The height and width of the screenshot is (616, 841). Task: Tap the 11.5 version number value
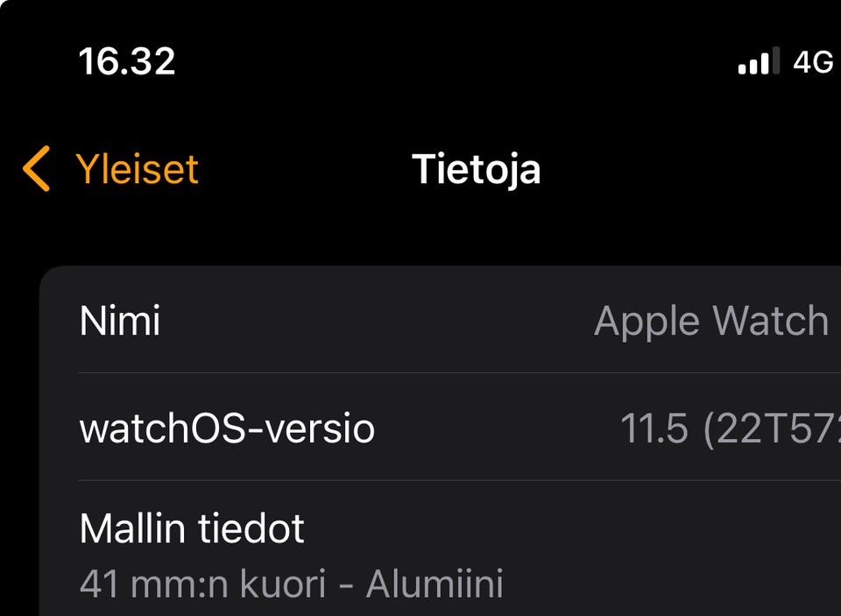(654, 428)
